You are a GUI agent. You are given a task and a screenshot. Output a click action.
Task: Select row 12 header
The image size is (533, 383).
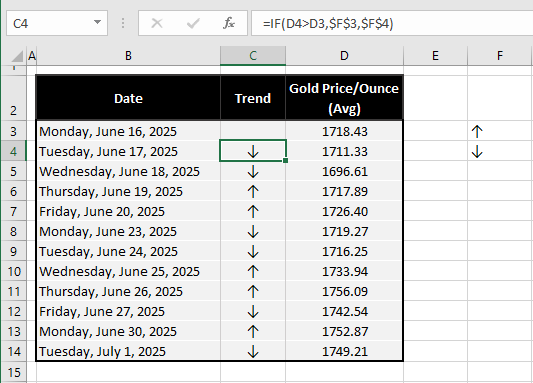click(x=13, y=311)
